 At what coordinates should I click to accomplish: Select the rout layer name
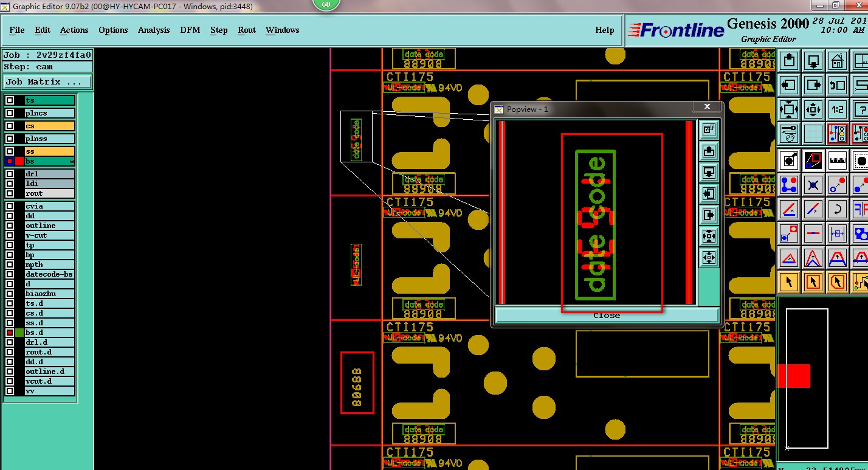[50, 193]
